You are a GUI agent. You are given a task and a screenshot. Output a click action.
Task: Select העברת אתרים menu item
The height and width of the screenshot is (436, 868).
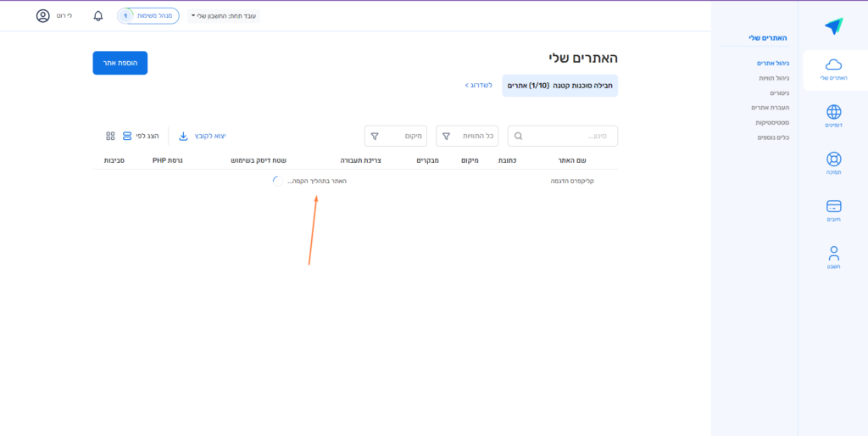click(x=770, y=108)
